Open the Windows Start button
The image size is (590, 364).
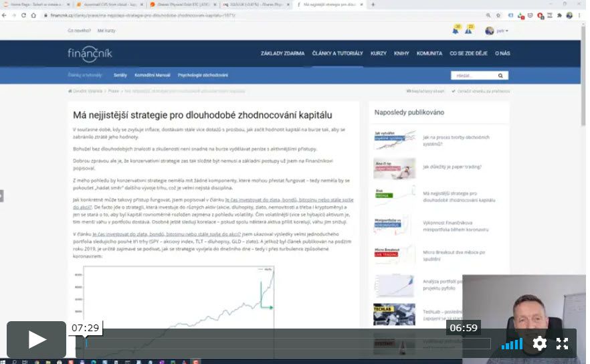(3, 362)
